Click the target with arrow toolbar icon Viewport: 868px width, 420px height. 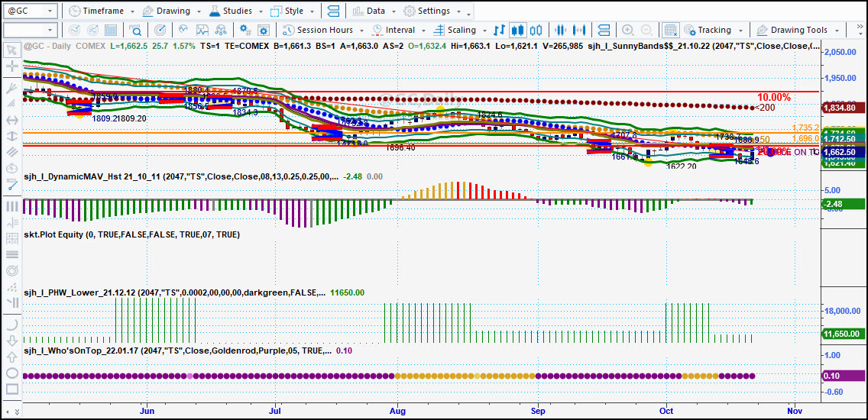click(160, 30)
